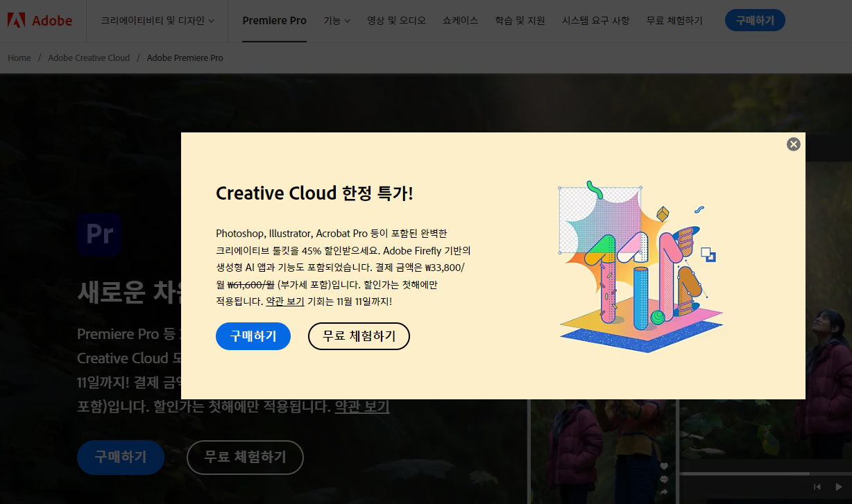
Task: Click the Pr Premiere Pro app icon
Action: pyautogui.click(x=100, y=235)
